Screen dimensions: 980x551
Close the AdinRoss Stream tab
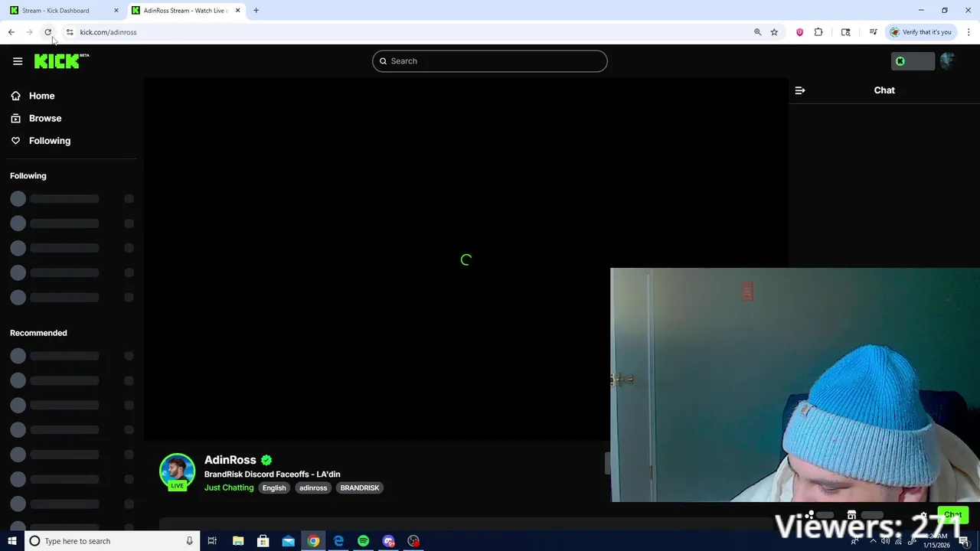(237, 11)
